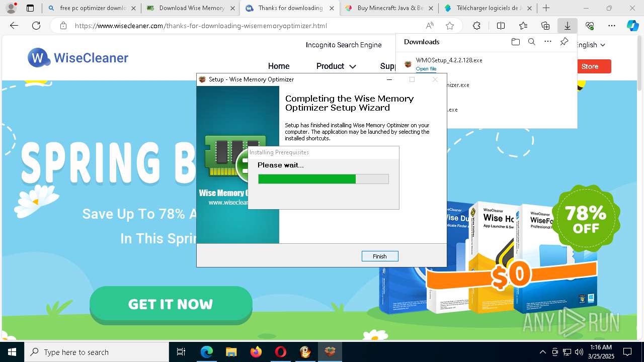Click the GET IT NOW button
This screenshot has height=362, width=644.
pyautogui.click(x=171, y=304)
